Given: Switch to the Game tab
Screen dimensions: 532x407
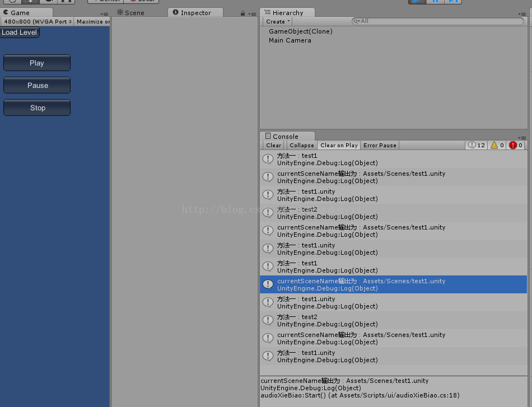Looking at the screenshot, I should [x=26, y=12].
